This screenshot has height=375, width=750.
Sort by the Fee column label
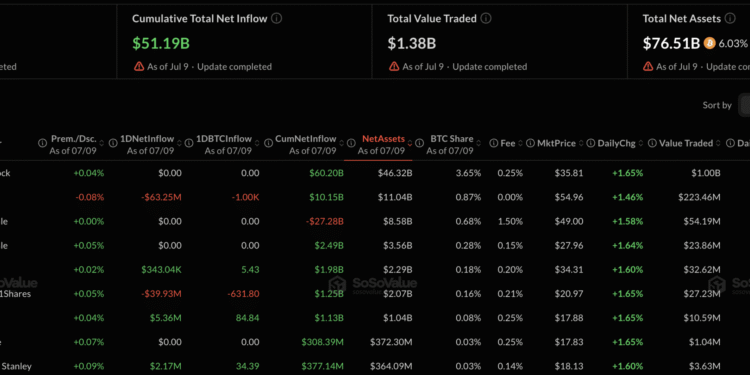(507, 143)
